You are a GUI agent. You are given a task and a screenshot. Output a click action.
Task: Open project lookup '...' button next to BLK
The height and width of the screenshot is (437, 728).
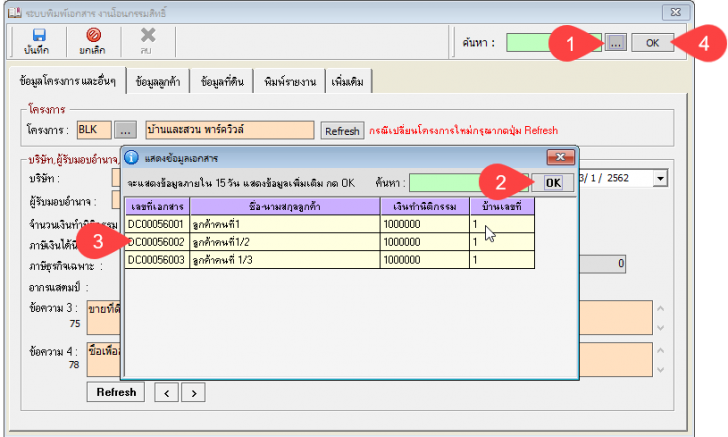[x=124, y=130]
